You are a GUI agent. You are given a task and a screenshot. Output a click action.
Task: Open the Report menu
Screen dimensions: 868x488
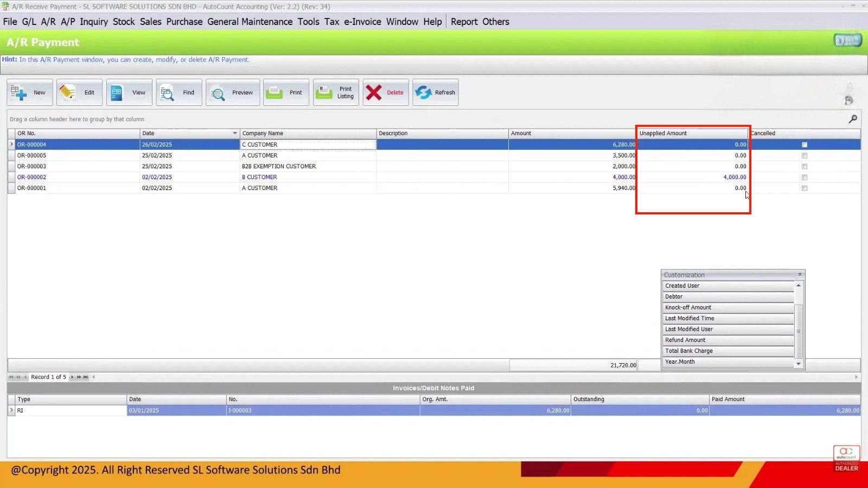pos(464,22)
